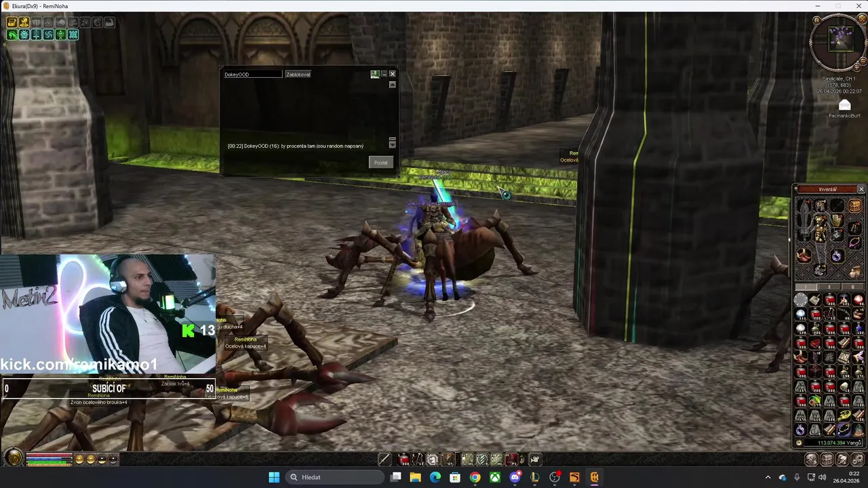Click the taskbar volume speaker icon
This screenshot has width=868, height=488.
click(x=823, y=477)
